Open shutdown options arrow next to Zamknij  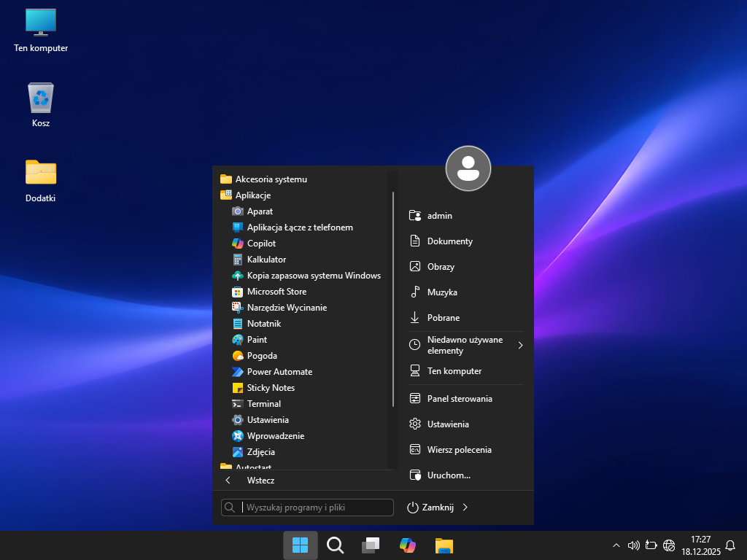pos(465,507)
